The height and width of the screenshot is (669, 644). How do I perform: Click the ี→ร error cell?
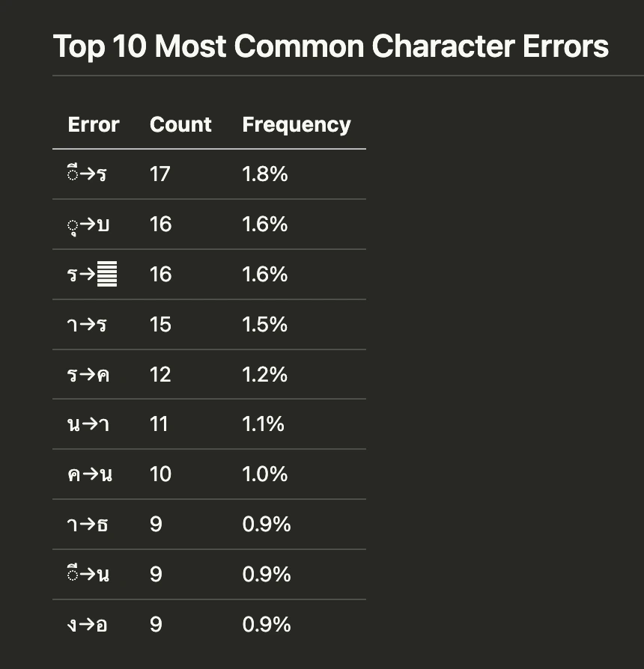point(87,174)
